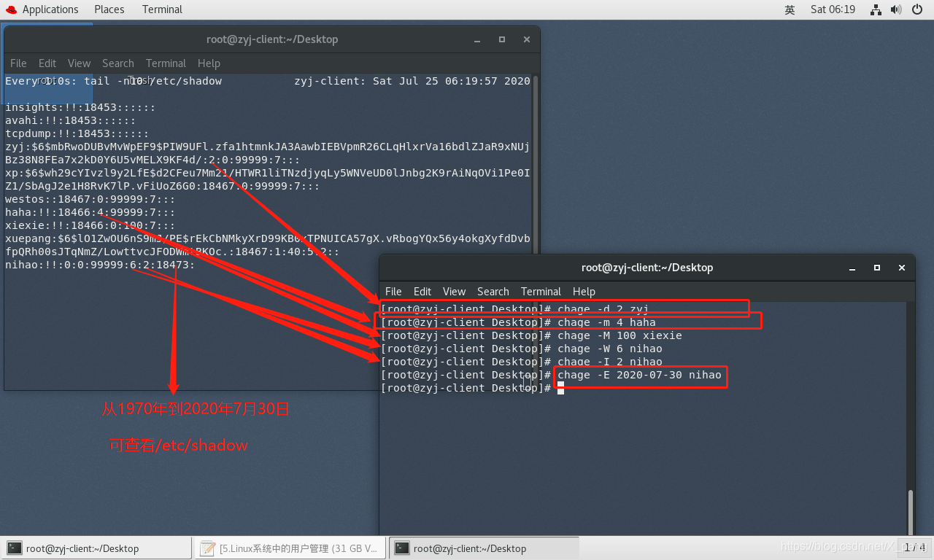Click the Red Hat logo icon
The height and width of the screenshot is (560, 934).
(x=10, y=9)
